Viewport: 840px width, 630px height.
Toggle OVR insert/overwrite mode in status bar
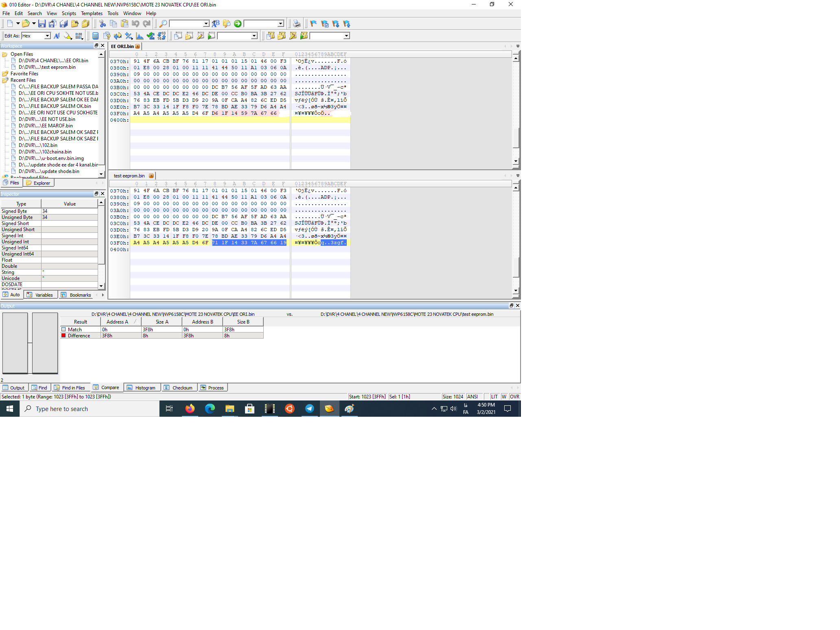point(514,397)
